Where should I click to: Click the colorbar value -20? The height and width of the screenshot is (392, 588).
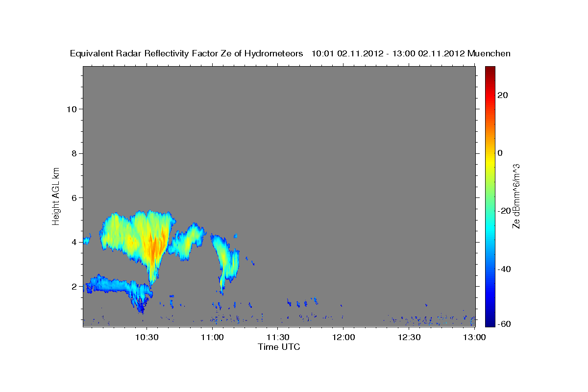505,211
